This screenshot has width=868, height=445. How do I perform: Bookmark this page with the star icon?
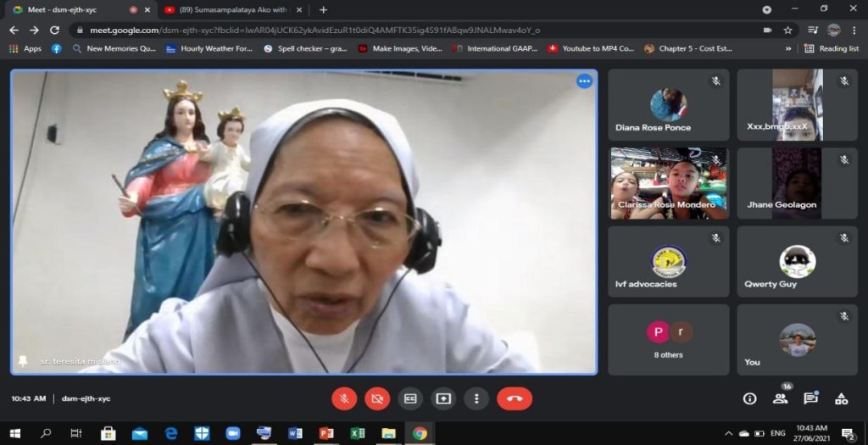(787, 30)
